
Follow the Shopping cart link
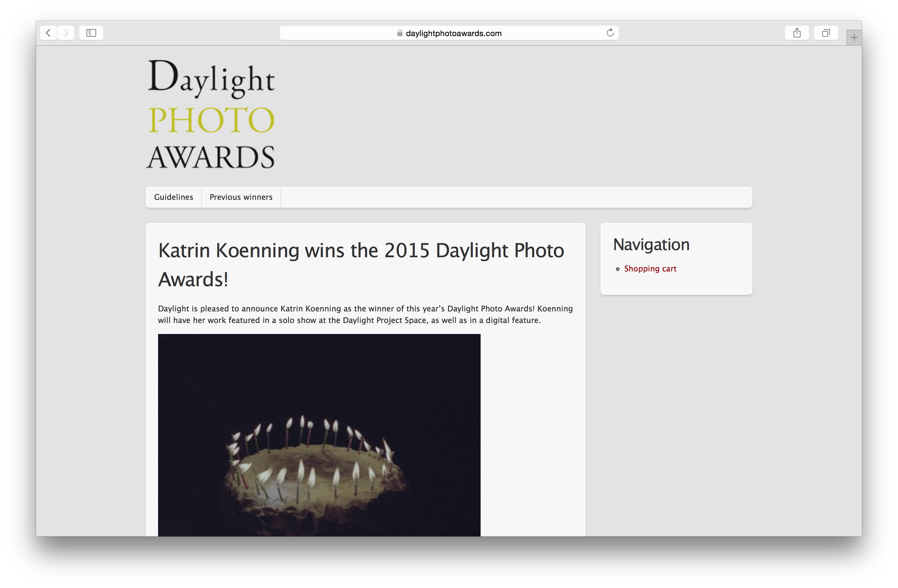[x=650, y=269]
